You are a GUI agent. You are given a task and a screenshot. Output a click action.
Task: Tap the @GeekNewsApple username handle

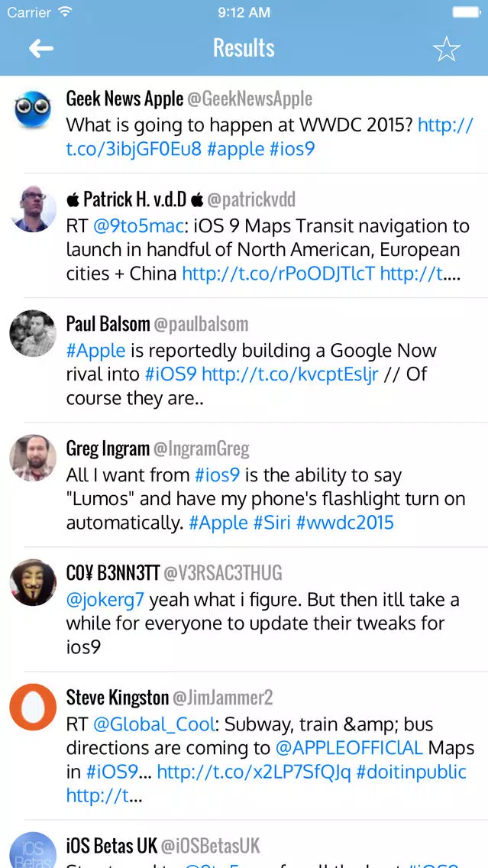pyautogui.click(x=250, y=99)
